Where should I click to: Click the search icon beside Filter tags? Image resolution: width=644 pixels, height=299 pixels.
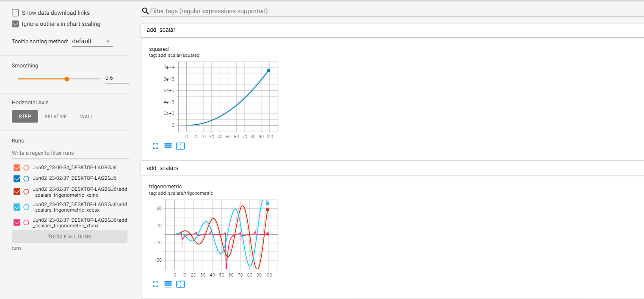[x=145, y=11]
